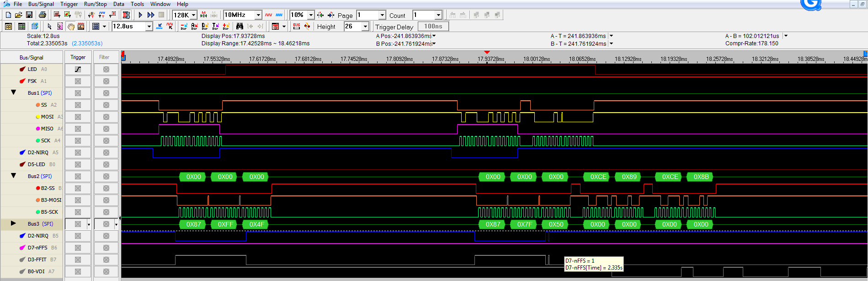Open the 10MHz sample rate dropdown
Screen dimensions: 868x281
[x=258, y=15]
